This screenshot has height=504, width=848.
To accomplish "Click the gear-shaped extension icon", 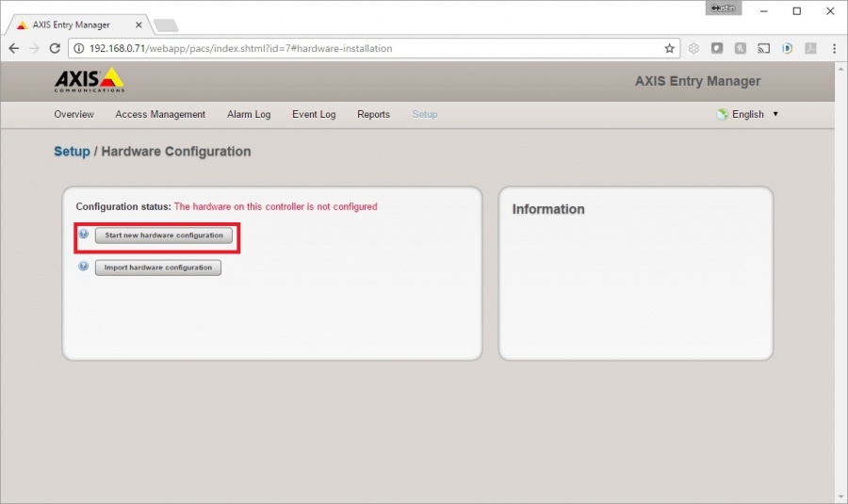I will pyautogui.click(x=693, y=48).
